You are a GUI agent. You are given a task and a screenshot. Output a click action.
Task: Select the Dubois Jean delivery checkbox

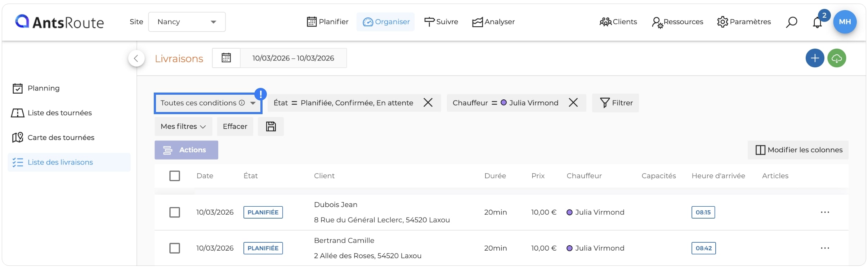pos(175,212)
